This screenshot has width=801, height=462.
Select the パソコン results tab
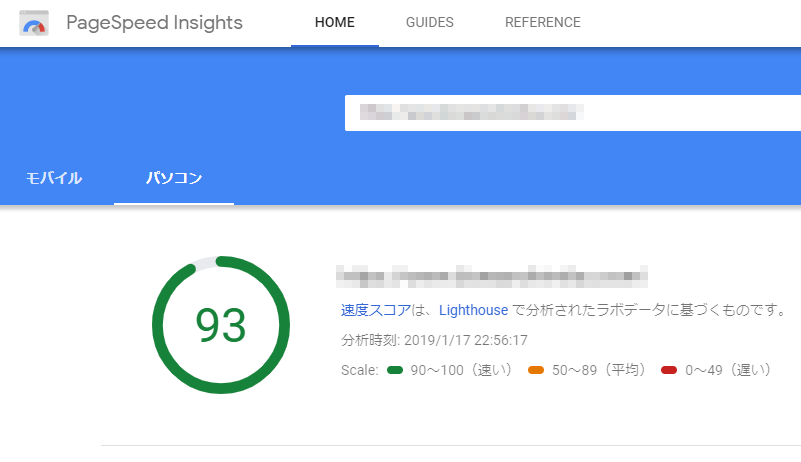point(174,179)
